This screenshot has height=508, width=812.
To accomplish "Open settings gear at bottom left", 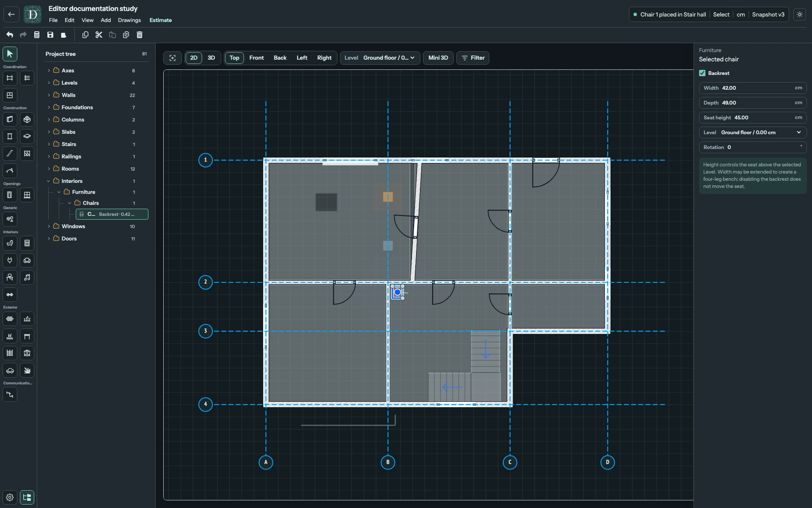I will (x=10, y=497).
